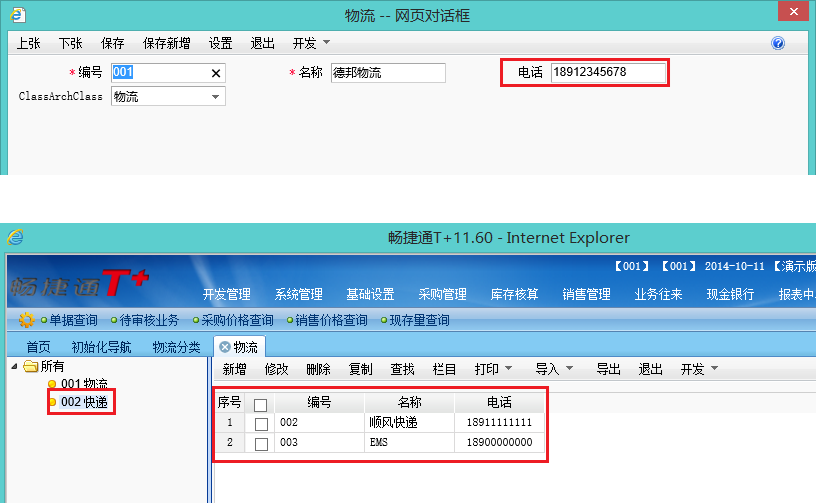The height and width of the screenshot is (503, 816).
Task: Close the 物流 tab with its X icon
Action: coord(225,347)
